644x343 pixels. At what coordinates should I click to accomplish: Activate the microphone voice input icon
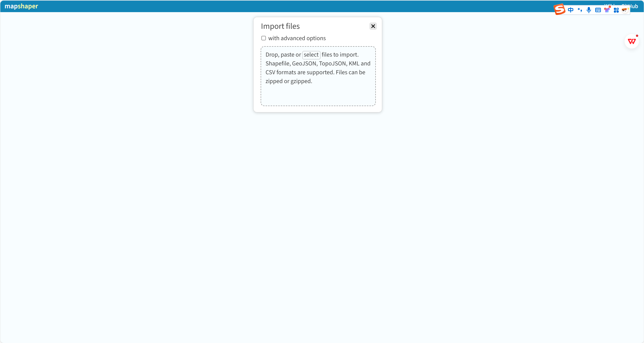tap(589, 10)
